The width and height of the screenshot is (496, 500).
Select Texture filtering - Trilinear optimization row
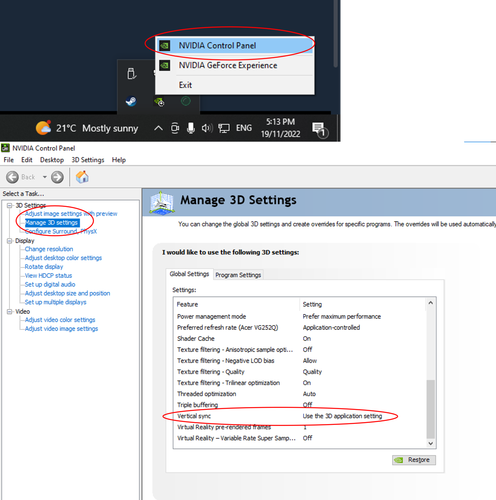(x=300, y=383)
